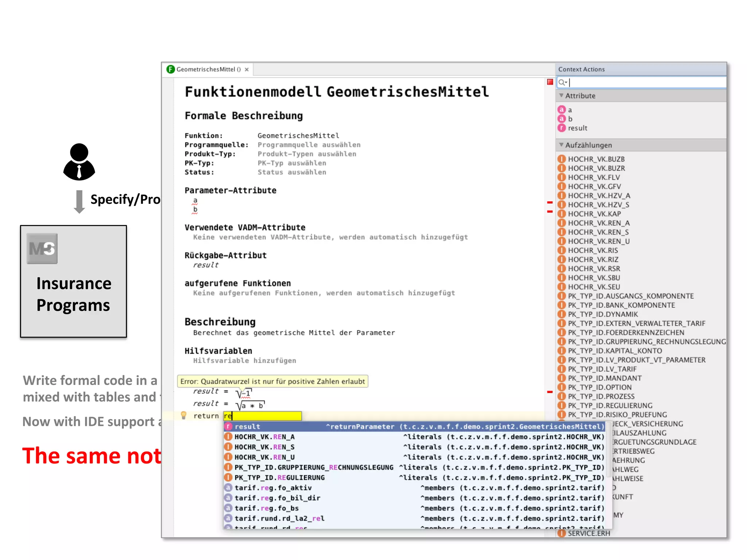This screenshot has height=560, width=747.
Task: Click the M3 logo icon
Action: point(42,249)
